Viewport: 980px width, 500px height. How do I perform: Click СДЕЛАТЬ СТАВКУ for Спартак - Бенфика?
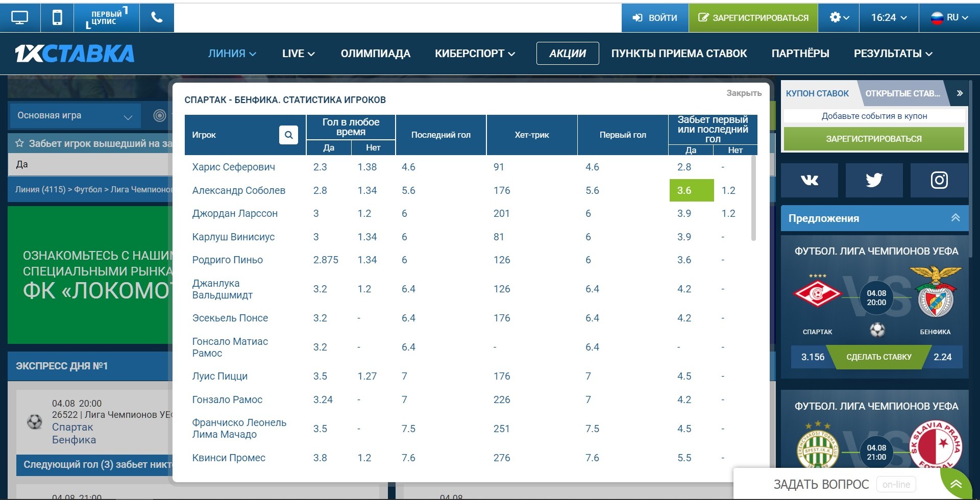[x=879, y=357]
